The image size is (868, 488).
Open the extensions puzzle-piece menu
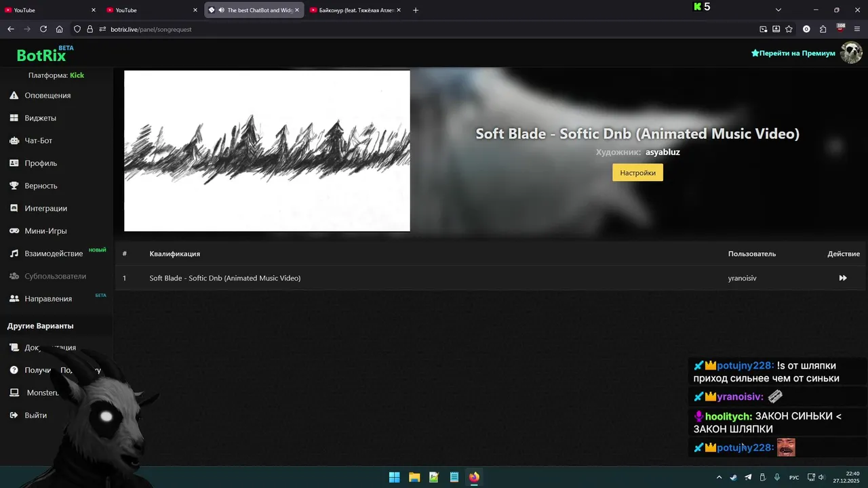pyautogui.click(x=823, y=29)
